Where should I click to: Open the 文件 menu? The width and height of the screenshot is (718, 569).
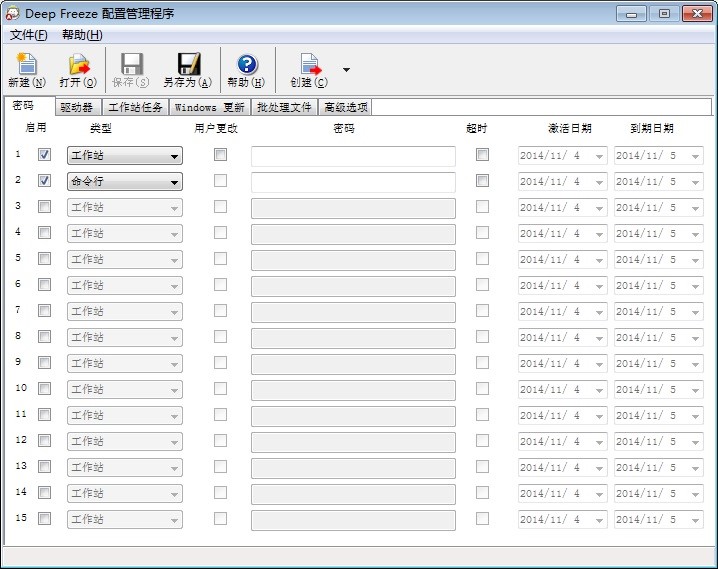point(28,35)
